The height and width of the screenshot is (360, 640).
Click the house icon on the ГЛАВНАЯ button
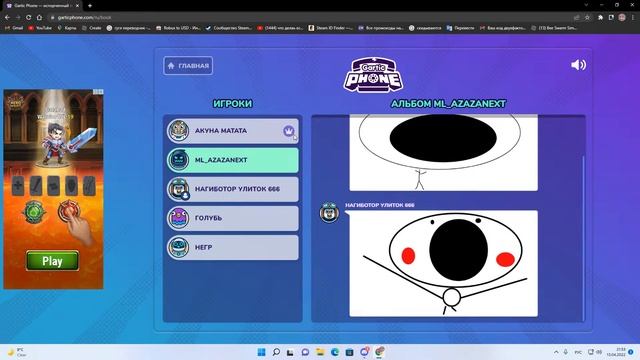pyautogui.click(x=171, y=66)
